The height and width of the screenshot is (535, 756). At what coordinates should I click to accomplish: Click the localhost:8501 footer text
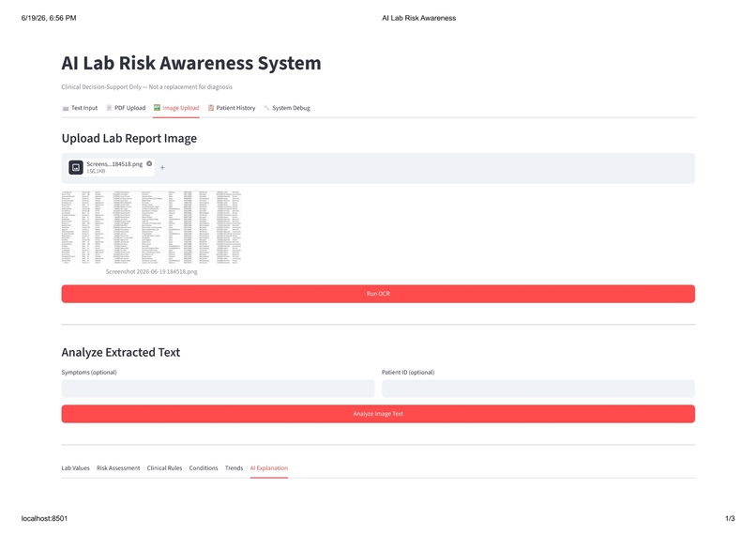44,519
